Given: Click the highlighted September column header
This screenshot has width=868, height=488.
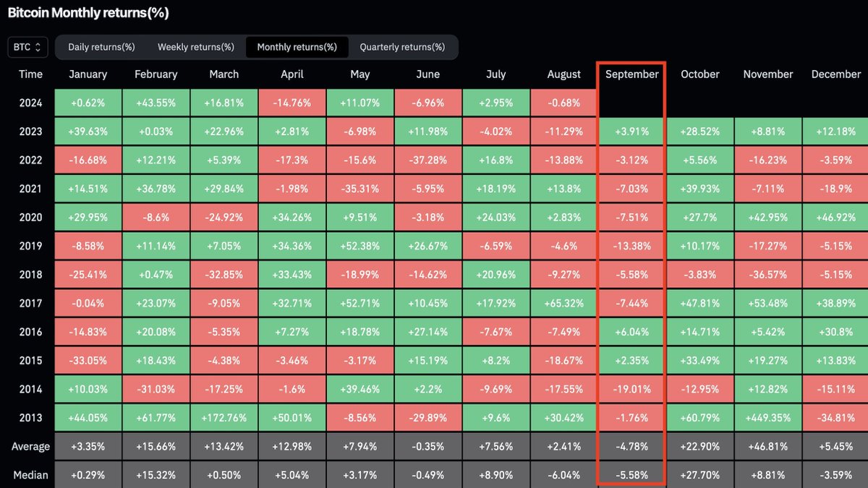Looking at the screenshot, I should click(x=631, y=74).
